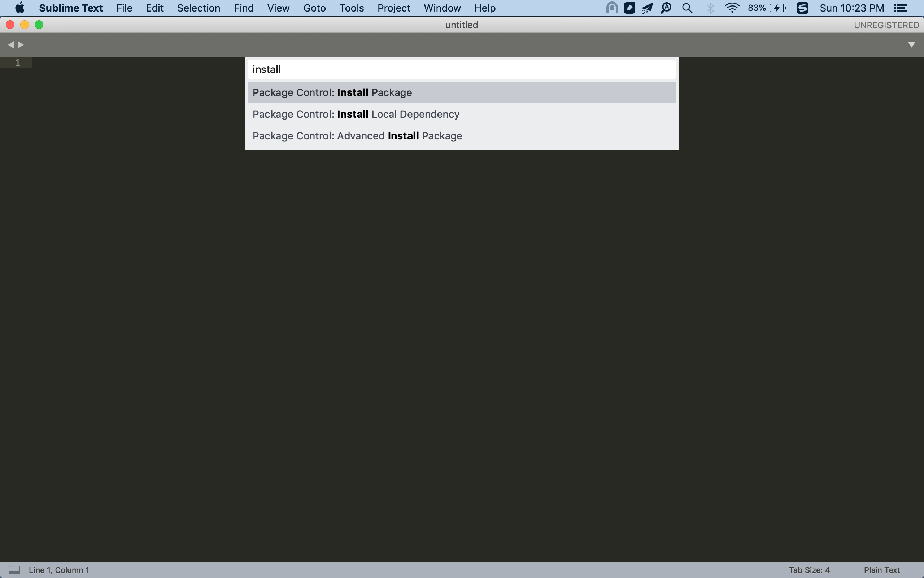The image size is (924, 578).
Task: Open the View menu
Action: [x=278, y=8]
